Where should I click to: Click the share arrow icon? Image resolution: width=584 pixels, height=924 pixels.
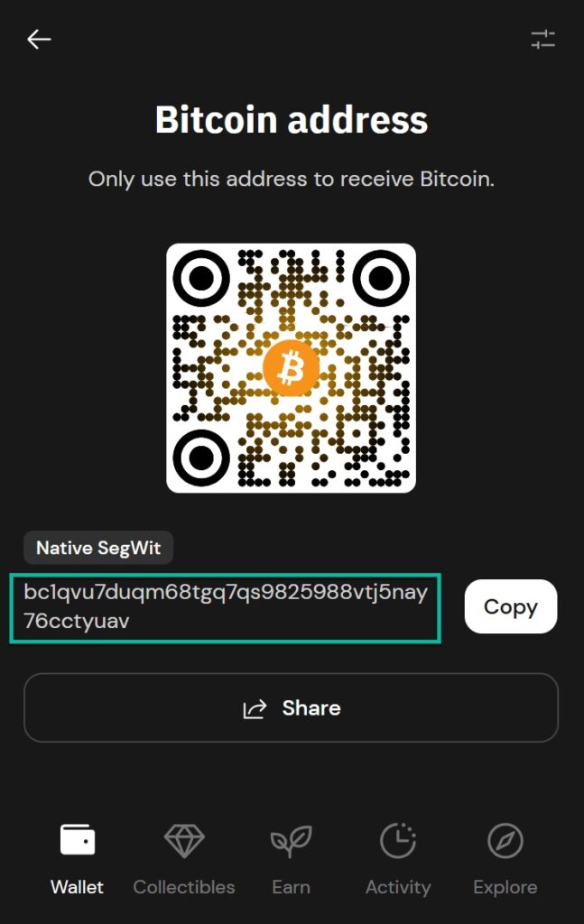coord(255,708)
